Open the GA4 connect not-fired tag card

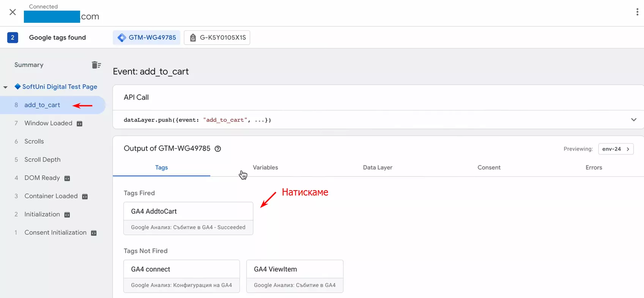click(181, 276)
